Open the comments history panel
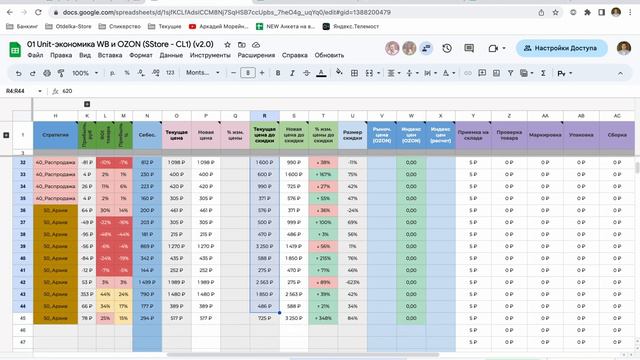Screen dimensions: 640x360 (x=469, y=48)
